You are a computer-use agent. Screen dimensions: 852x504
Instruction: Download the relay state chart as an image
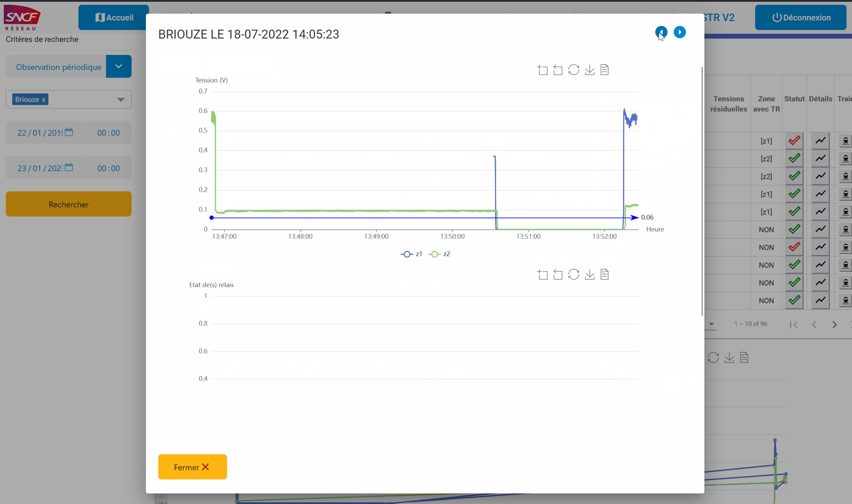click(x=589, y=274)
